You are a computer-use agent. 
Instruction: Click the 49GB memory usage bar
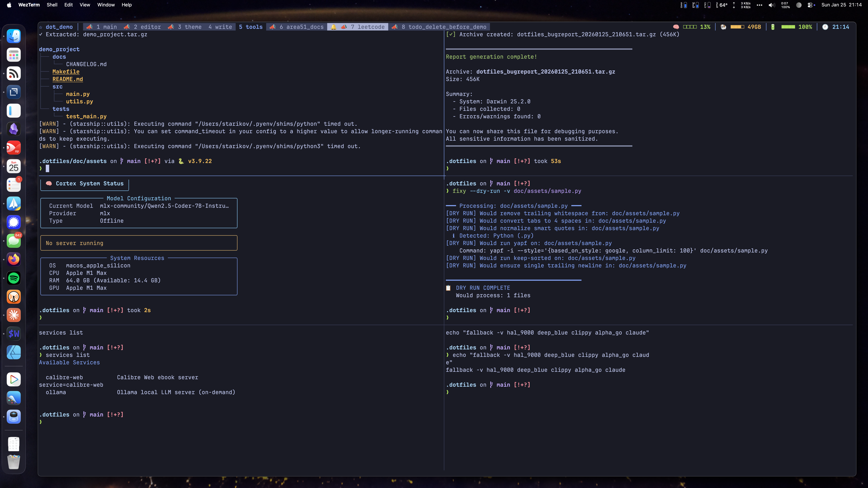737,27
